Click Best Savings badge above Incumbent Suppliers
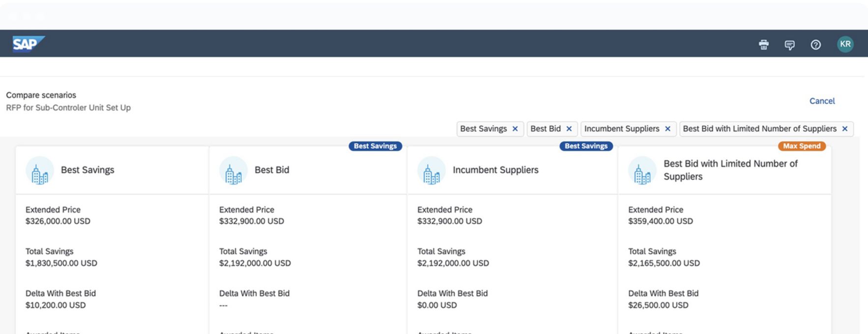This screenshot has width=868, height=334. [x=586, y=146]
